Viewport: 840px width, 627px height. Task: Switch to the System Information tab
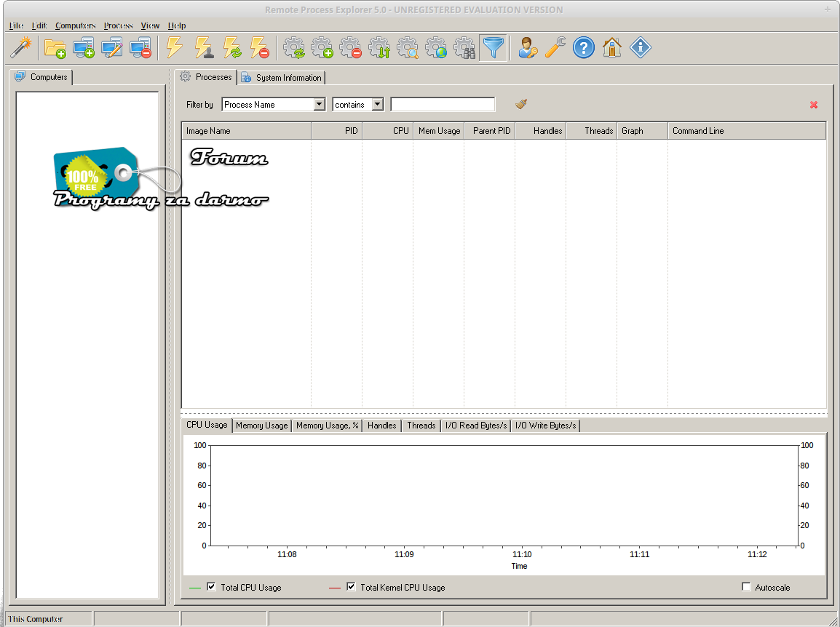[281, 78]
